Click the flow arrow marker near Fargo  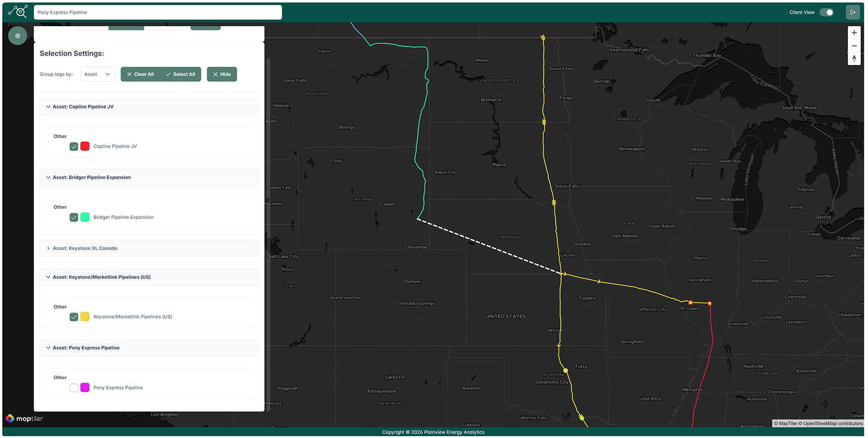(x=544, y=122)
